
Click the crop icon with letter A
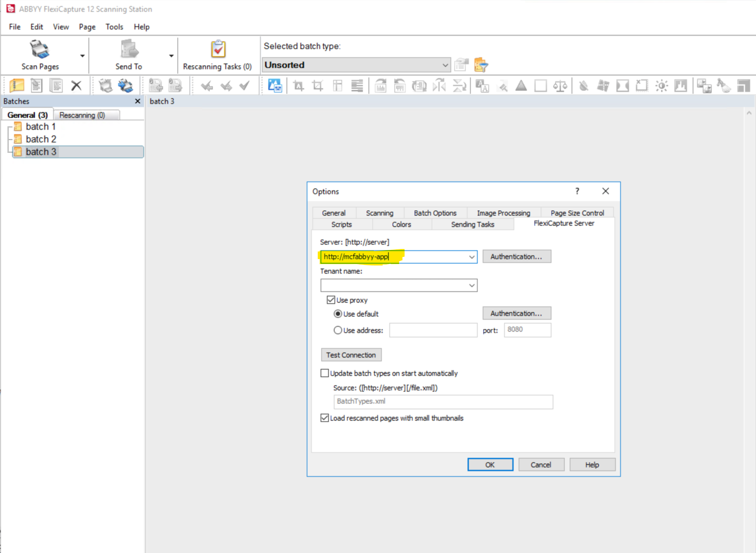[x=299, y=86]
